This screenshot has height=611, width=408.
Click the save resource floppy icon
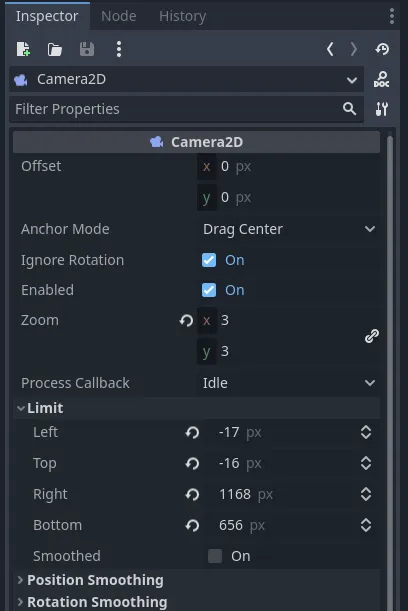87,49
